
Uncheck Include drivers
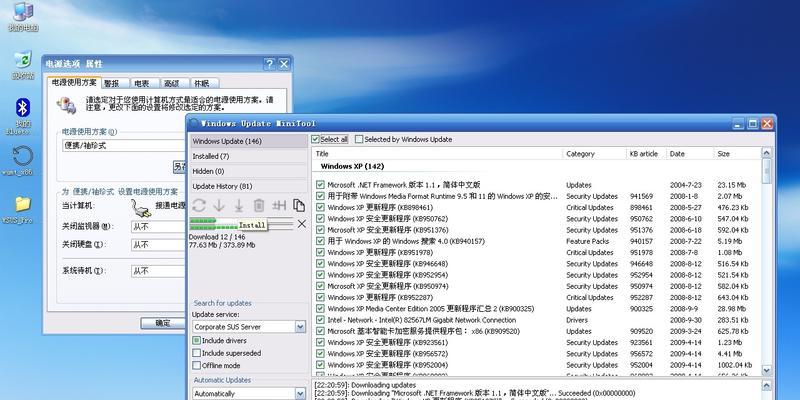click(196, 340)
